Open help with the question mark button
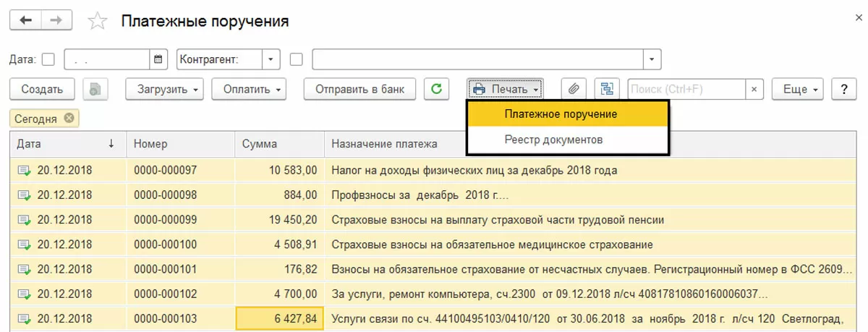Screen dimensions: 868x332 click(844, 89)
